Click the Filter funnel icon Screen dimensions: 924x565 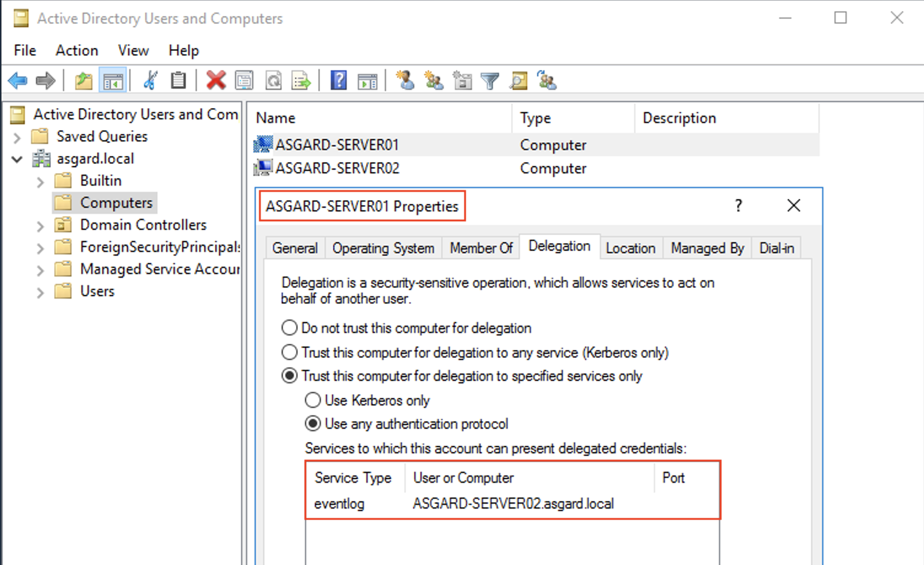[x=490, y=80]
